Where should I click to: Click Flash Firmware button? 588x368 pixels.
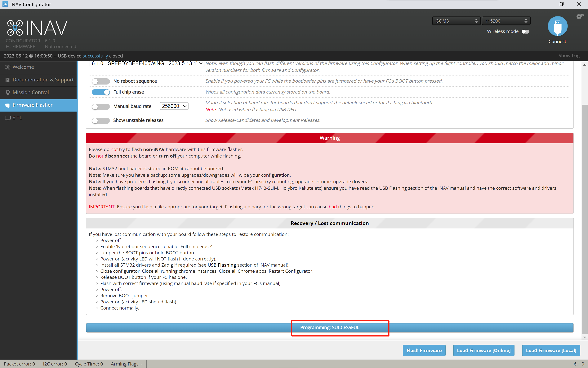(424, 350)
